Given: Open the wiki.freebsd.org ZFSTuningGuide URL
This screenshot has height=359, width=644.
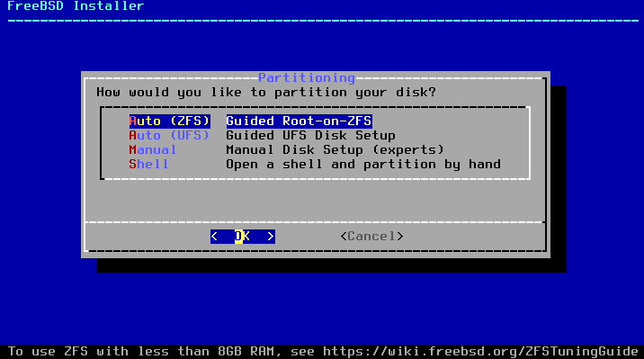Looking at the screenshot, I should (480, 352).
